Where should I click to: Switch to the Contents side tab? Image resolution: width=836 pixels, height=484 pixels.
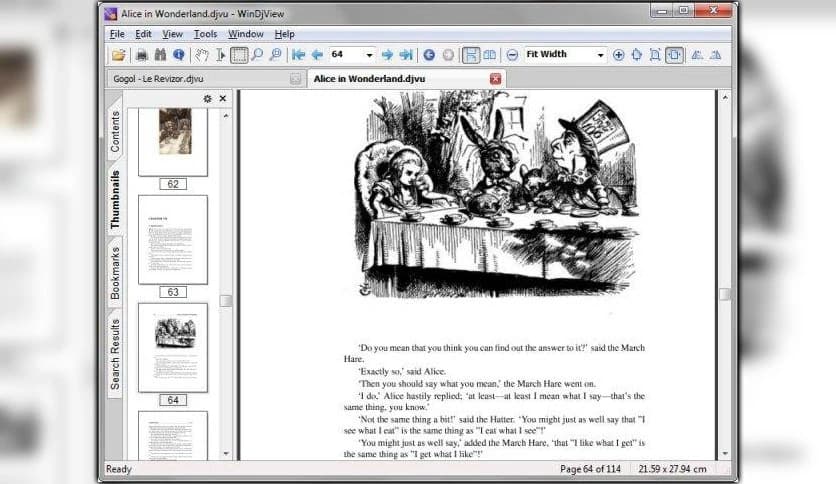(115, 132)
